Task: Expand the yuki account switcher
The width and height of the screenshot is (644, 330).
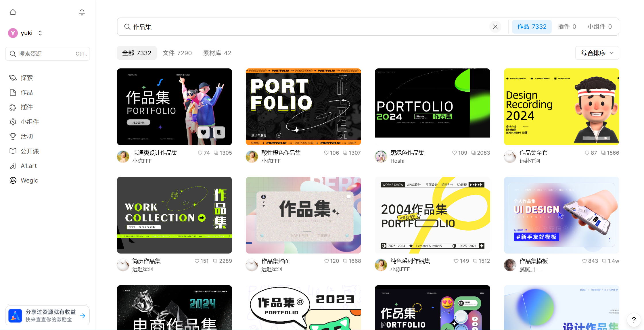Action: (x=40, y=33)
